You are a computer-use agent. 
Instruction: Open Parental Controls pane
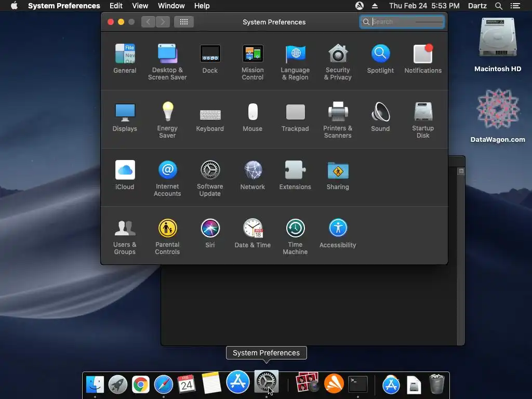click(167, 236)
